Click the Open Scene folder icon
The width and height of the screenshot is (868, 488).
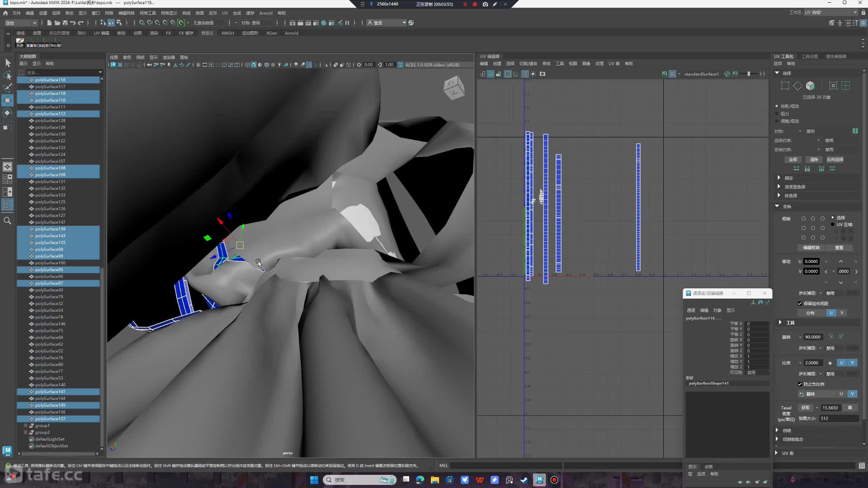point(57,23)
